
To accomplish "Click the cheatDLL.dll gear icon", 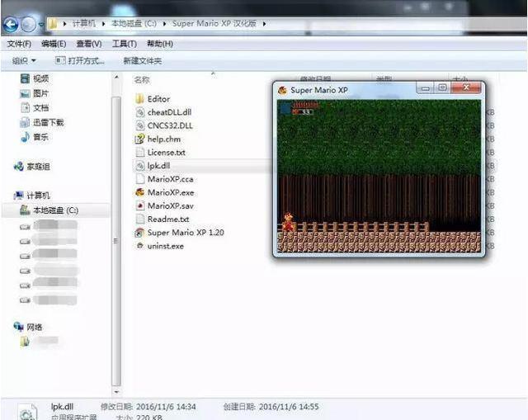I will click(139, 112).
